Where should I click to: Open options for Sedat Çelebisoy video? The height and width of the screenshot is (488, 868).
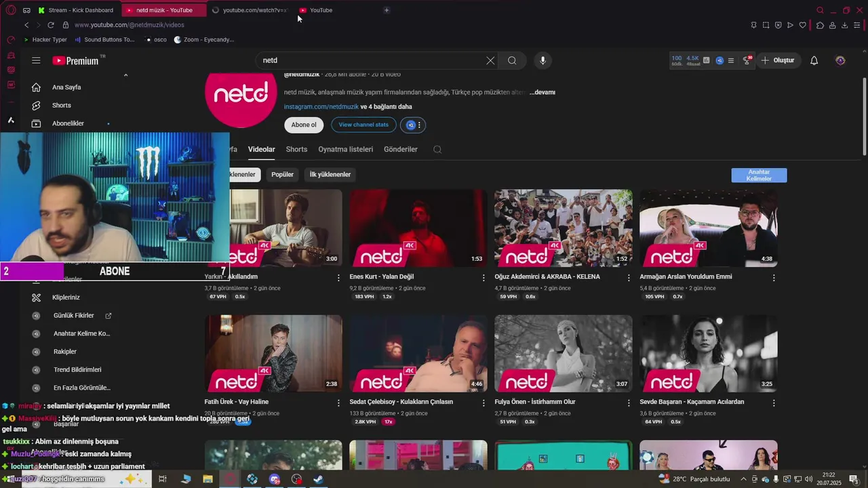[x=484, y=403]
